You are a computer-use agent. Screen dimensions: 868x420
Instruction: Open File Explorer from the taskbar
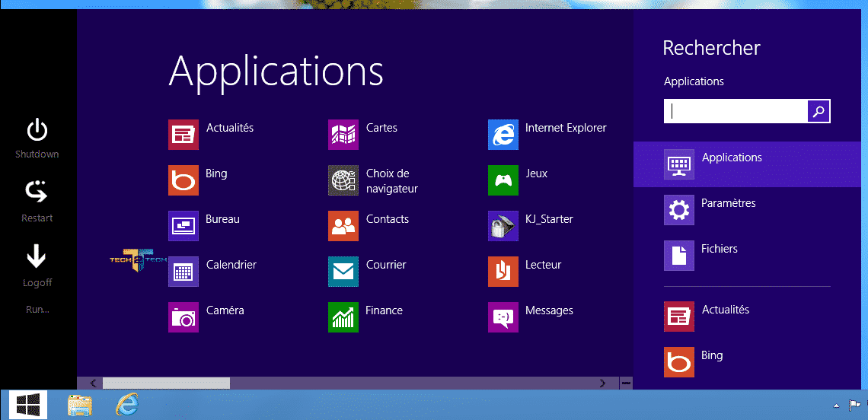80,406
